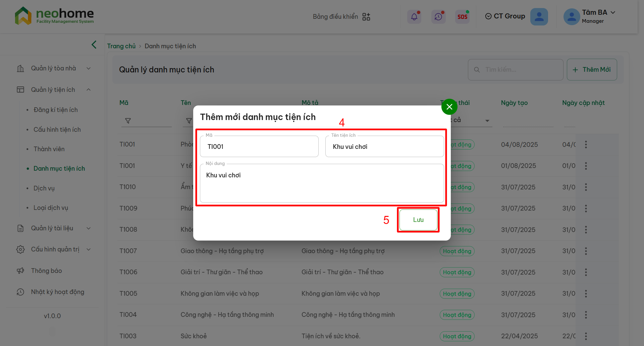Click the notification bell icon
644x346 pixels.
pyautogui.click(x=414, y=17)
